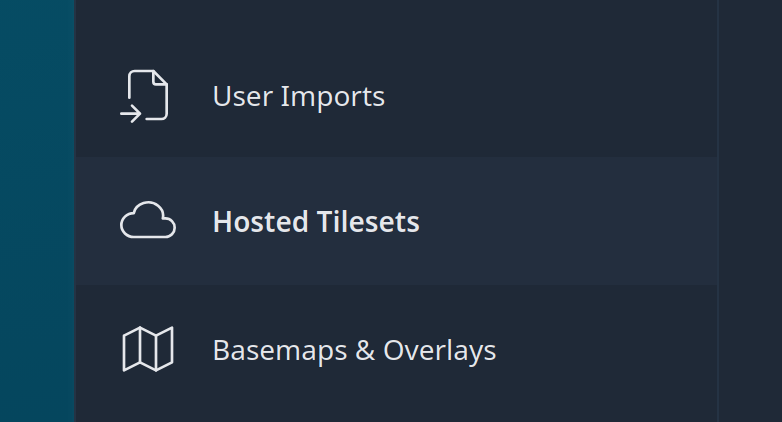Click the "Basemaps & Overlays" text label
This screenshot has width=782, height=422.
tap(354, 351)
